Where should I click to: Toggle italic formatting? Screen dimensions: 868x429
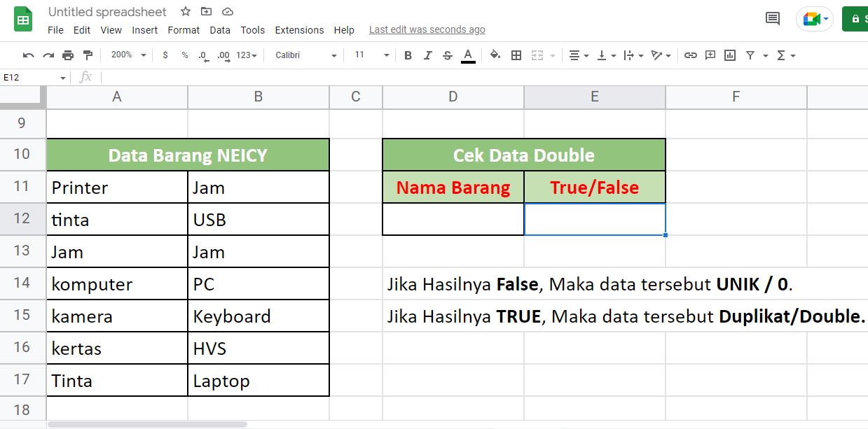(427, 55)
